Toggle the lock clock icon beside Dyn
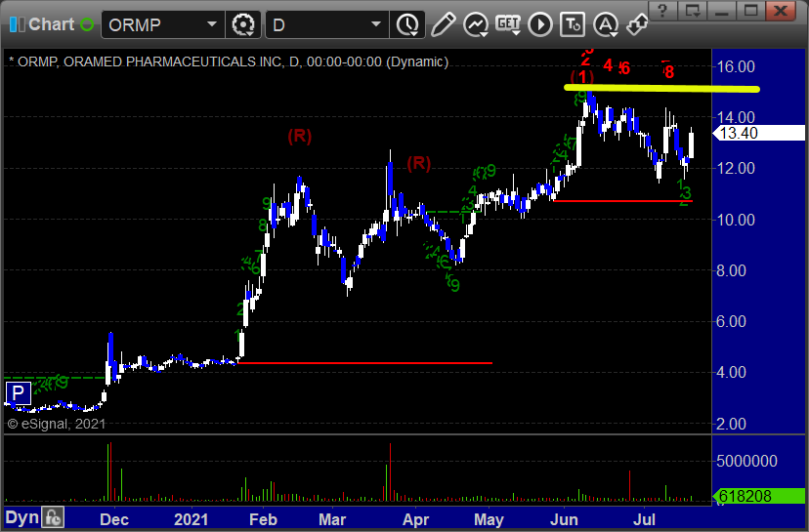The image size is (809, 532). pyautogui.click(x=53, y=517)
